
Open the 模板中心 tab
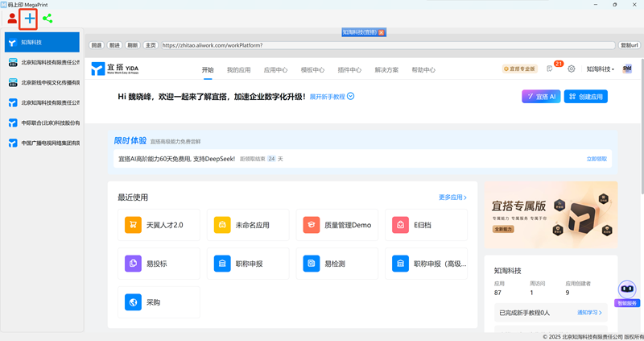click(x=312, y=70)
